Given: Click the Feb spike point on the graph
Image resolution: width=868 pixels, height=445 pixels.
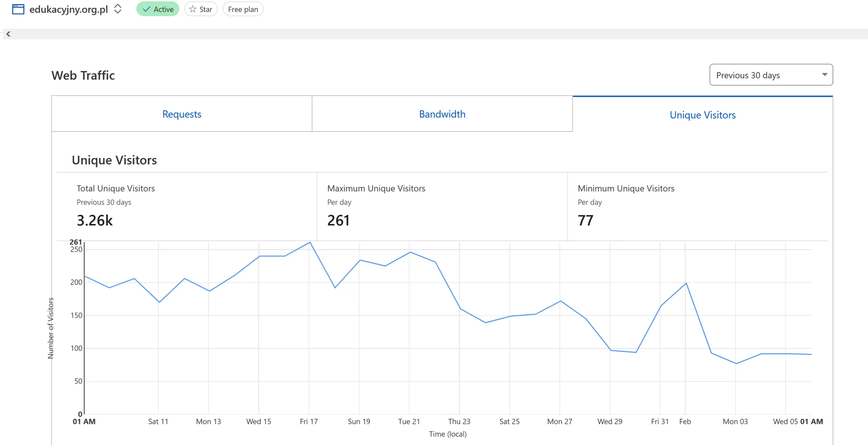Looking at the screenshot, I should pyautogui.click(x=686, y=283).
